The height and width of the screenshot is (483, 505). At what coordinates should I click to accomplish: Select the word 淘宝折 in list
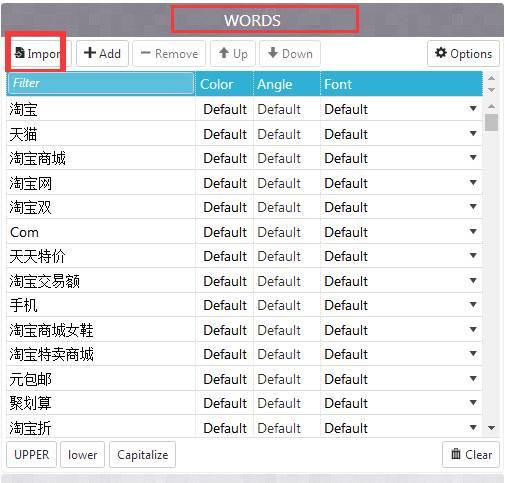30,428
